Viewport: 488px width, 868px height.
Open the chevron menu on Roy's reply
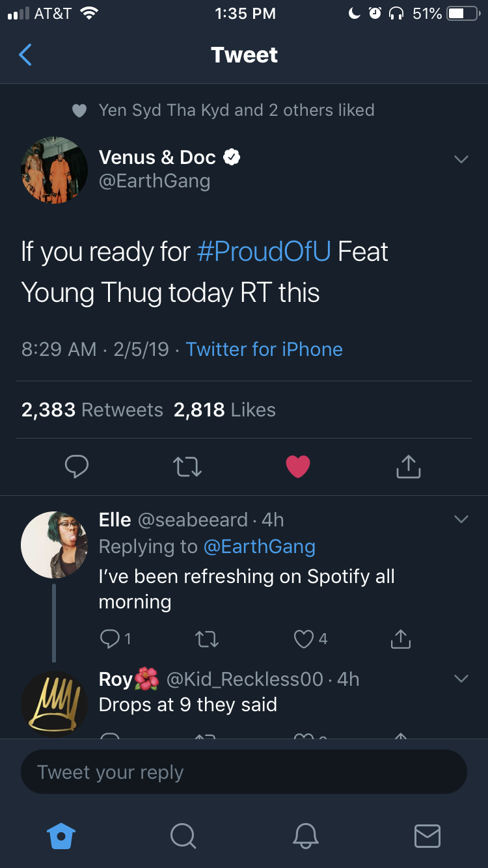pos(461,679)
